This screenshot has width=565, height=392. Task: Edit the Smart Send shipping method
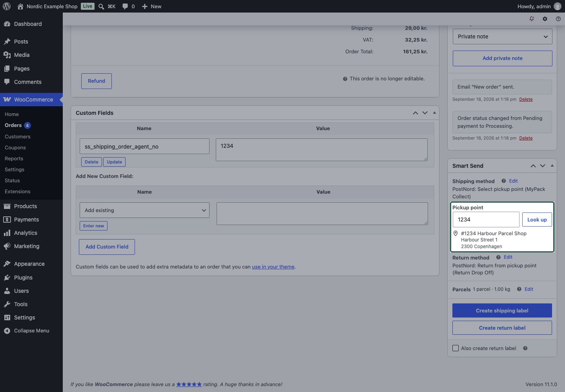(513, 181)
